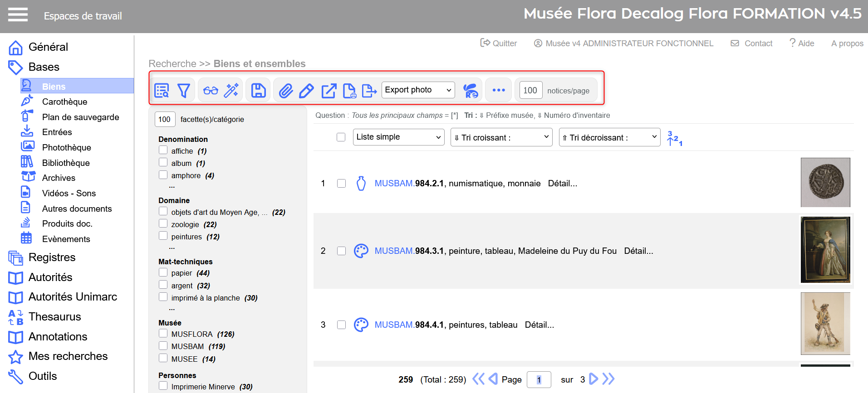Select the checkbox for record MUSBAM.984.3.1

pos(341,251)
